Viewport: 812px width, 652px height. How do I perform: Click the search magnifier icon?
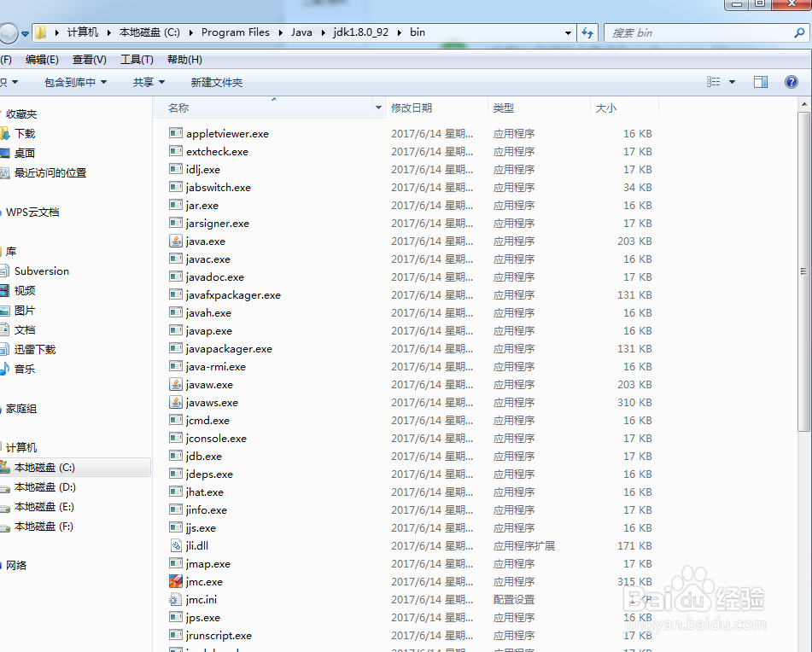[799, 32]
